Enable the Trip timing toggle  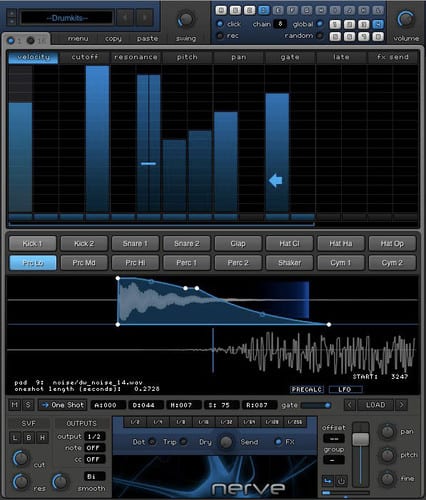click(183, 442)
